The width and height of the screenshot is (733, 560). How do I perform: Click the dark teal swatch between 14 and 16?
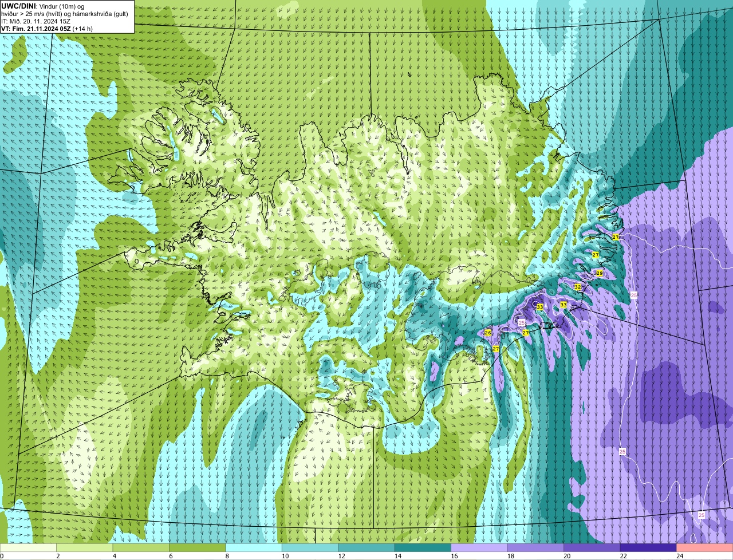pos(423,547)
